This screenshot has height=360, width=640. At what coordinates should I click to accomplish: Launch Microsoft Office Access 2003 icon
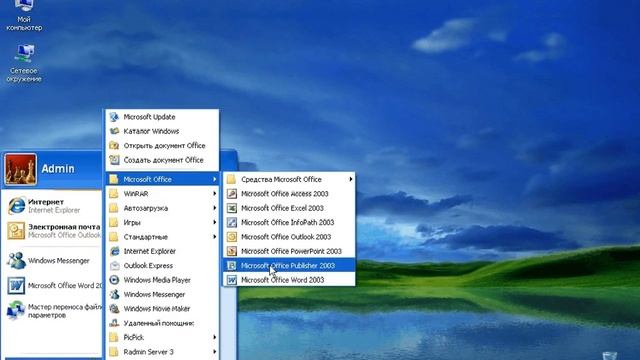click(x=231, y=193)
